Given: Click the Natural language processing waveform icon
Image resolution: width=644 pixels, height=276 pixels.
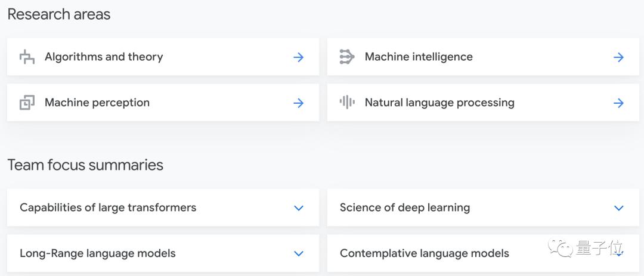Looking at the screenshot, I should coord(347,103).
